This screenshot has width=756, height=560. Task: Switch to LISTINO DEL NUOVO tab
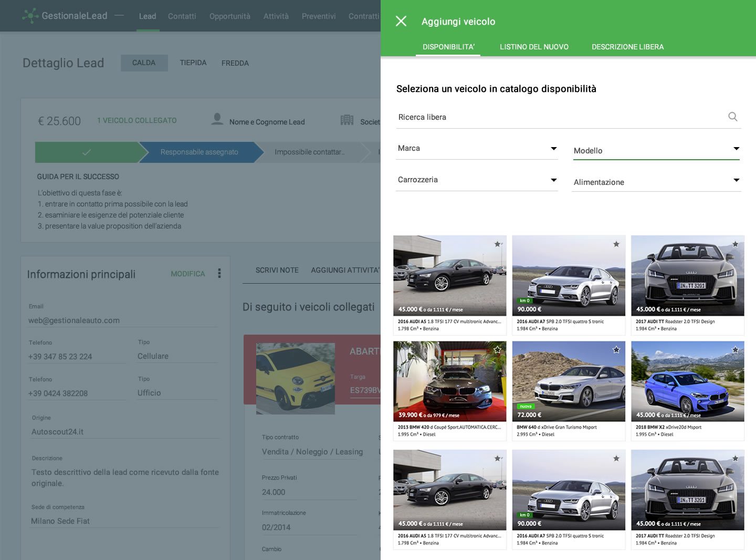click(534, 47)
